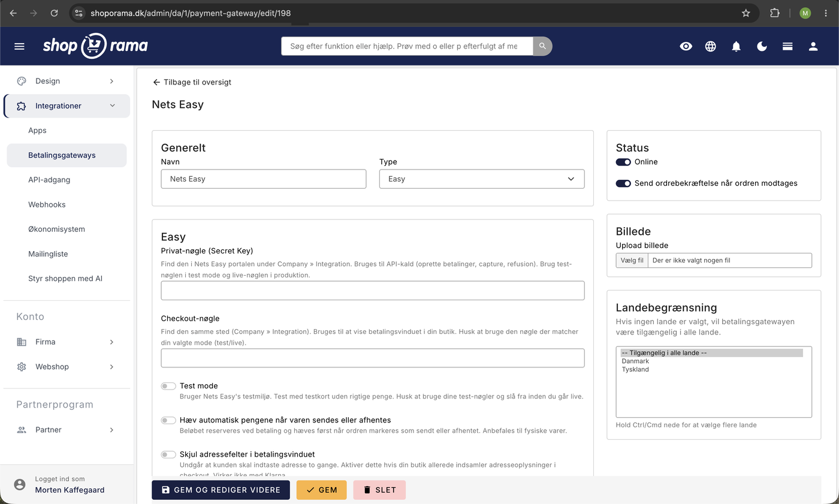
Task: Click the Checkout-nøgle input field
Action: point(373,358)
